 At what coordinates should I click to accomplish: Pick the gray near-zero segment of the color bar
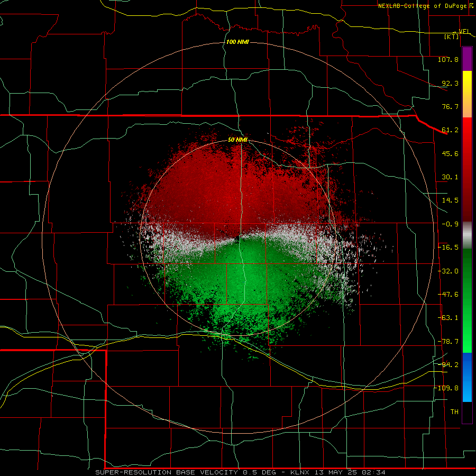467,235
